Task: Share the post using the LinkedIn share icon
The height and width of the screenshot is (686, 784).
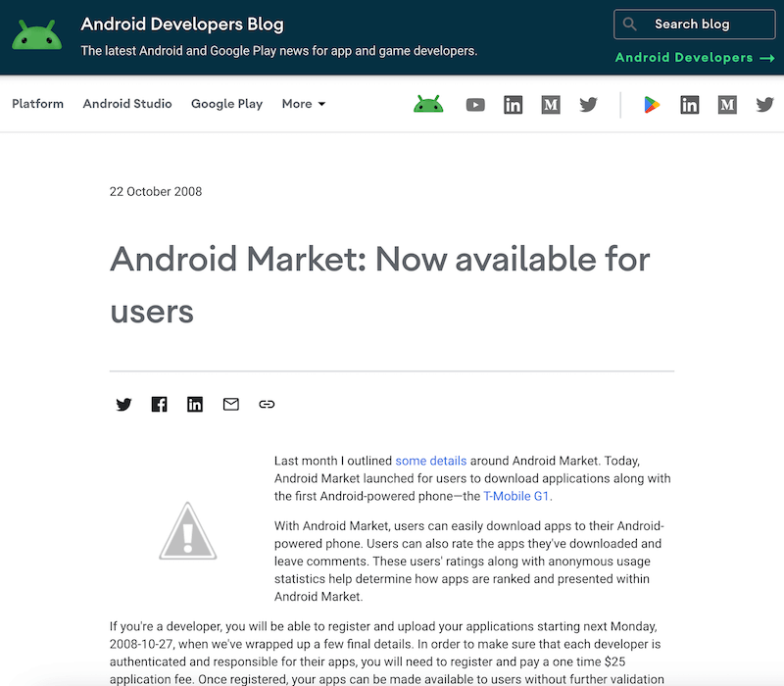Action: 195,404
